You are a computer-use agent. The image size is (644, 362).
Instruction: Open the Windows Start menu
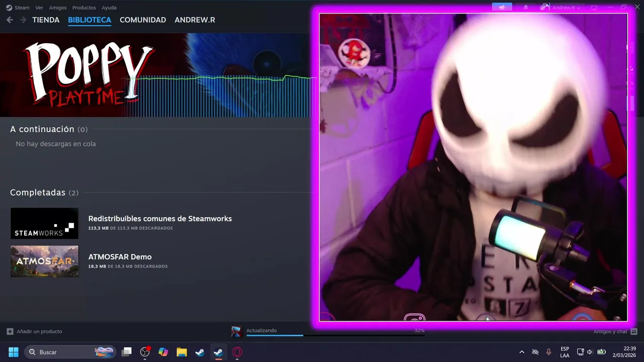pyautogui.click(x=14, y=352)
